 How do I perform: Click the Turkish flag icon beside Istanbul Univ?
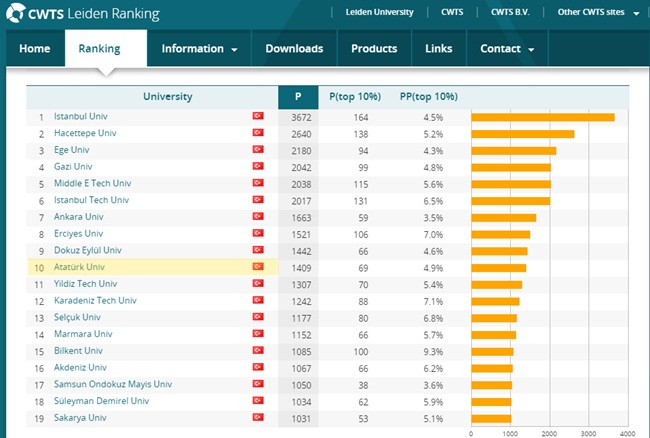(258, 116)
